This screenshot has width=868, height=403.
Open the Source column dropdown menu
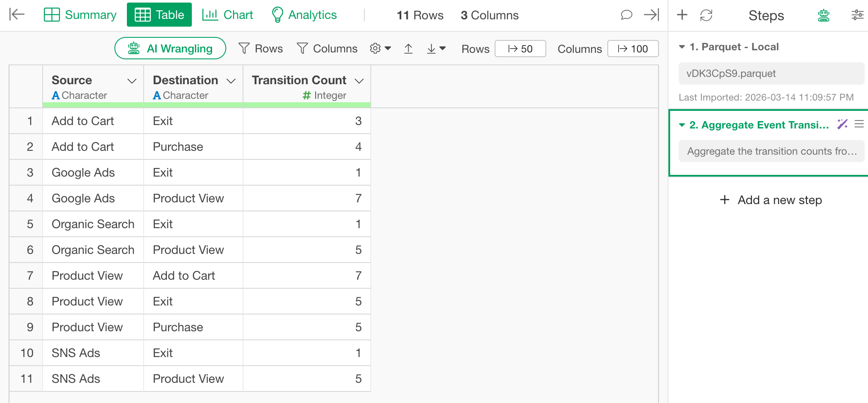coord(132,81)
